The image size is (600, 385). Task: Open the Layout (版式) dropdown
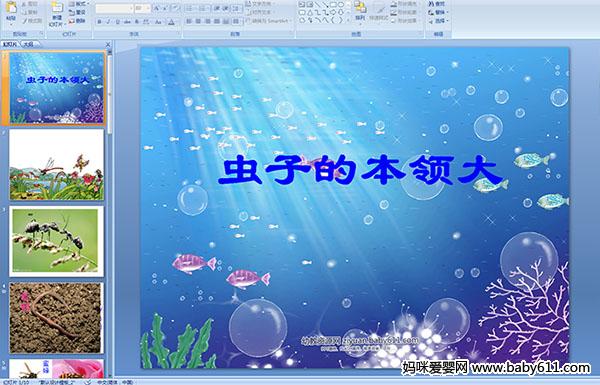[x=79, y=4]
